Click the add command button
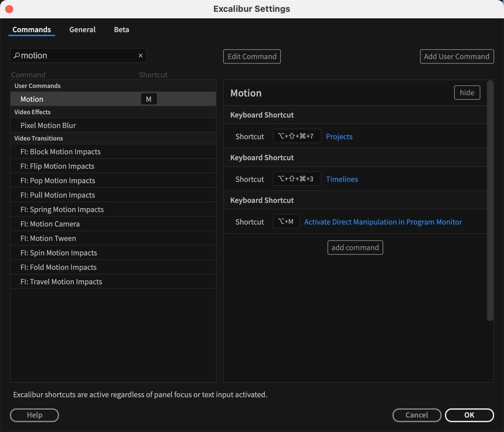Viewport: 504px width, 432px height. click(x=355, y=248)
